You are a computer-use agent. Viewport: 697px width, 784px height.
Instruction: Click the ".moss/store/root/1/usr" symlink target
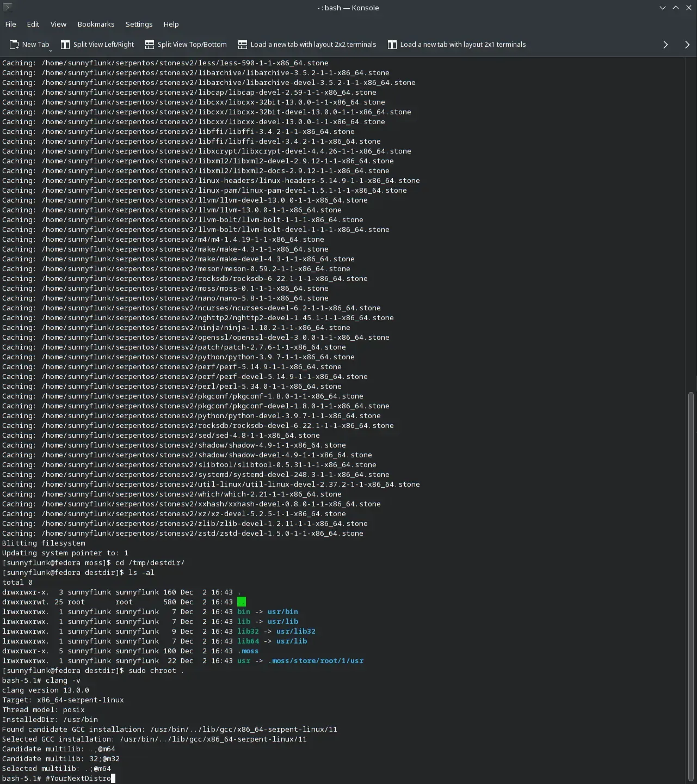pos(316,661)
